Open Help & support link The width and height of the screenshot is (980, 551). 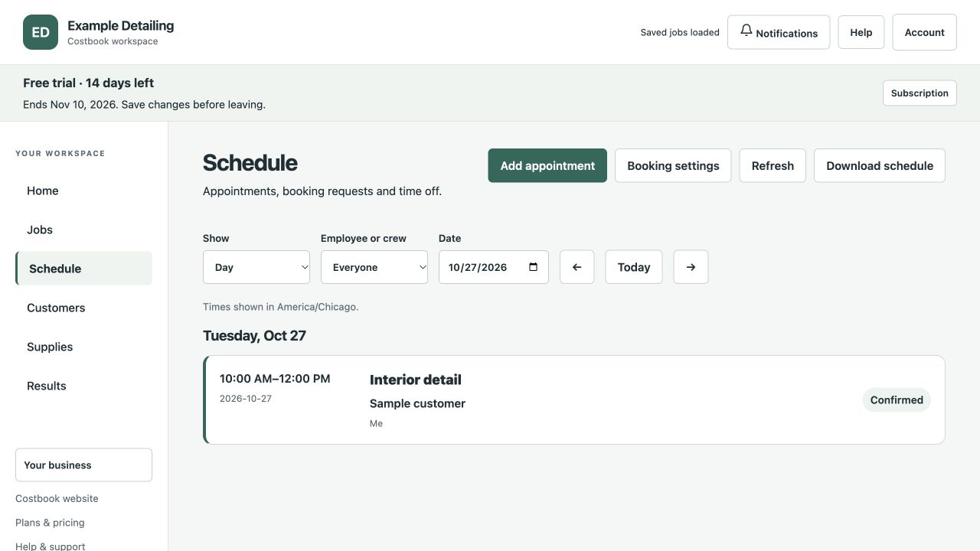click(51, 546)
